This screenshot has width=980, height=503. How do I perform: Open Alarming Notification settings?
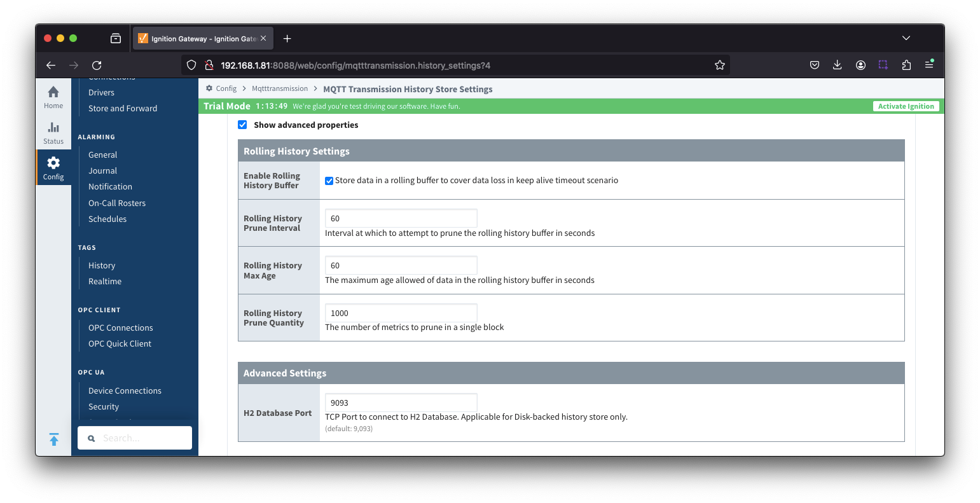point(110,186)
